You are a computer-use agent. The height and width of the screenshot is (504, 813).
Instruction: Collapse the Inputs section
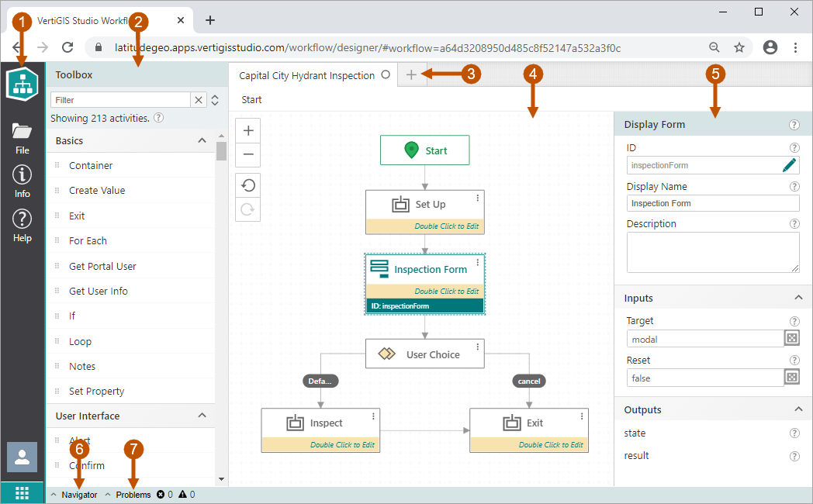[x=798, y=297]
